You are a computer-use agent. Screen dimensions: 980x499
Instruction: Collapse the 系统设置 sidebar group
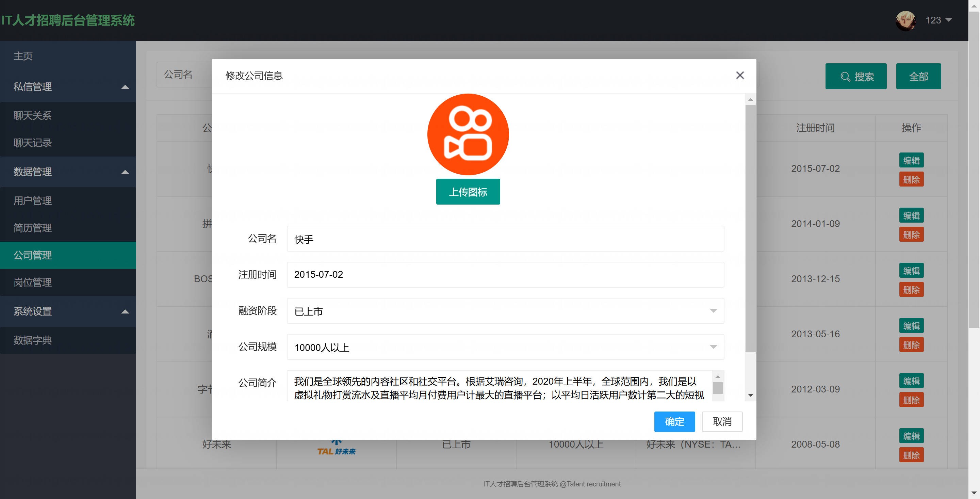click(68, 311)
